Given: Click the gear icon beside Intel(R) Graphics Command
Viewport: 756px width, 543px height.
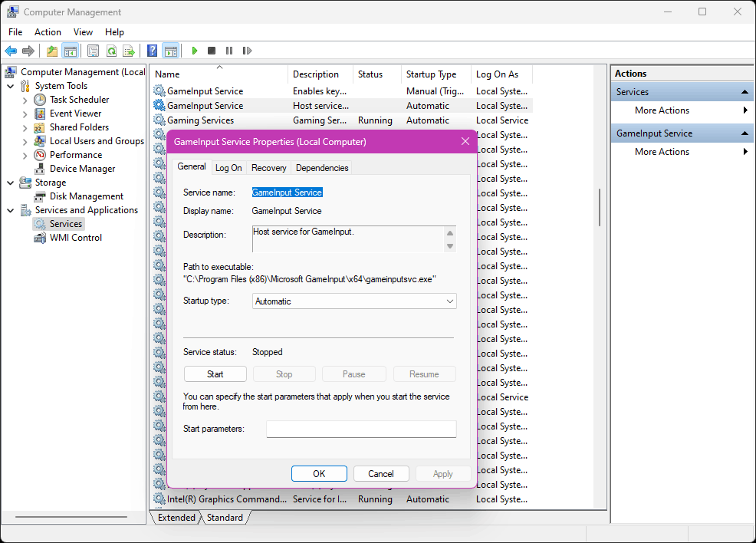Looking at the screenshot, I should (x=159, y=499).
